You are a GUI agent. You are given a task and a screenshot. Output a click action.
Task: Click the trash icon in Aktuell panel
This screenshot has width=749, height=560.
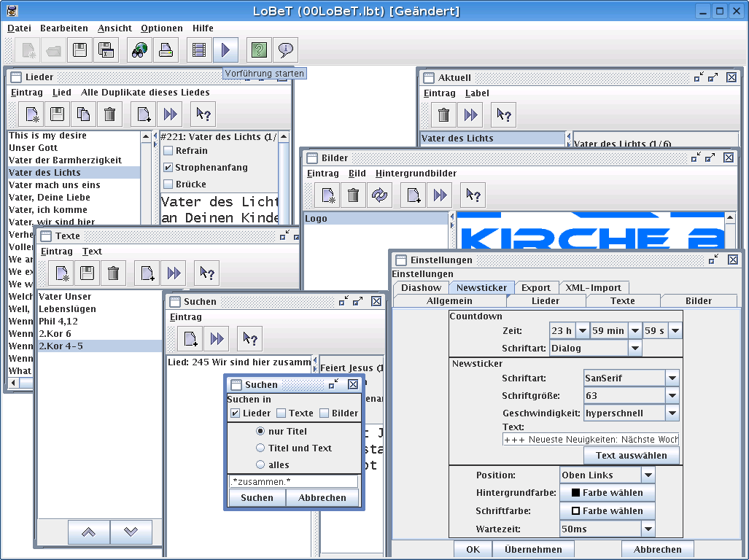point(443,114)
